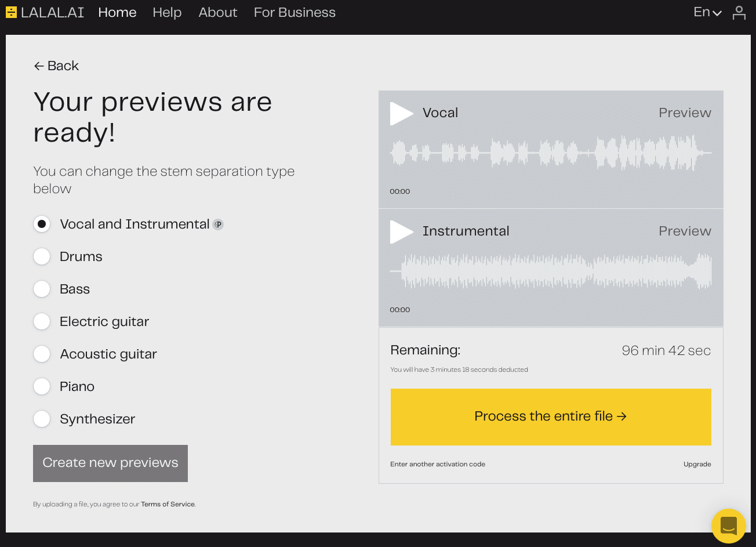Open the chat support widget

pos(728,526)
